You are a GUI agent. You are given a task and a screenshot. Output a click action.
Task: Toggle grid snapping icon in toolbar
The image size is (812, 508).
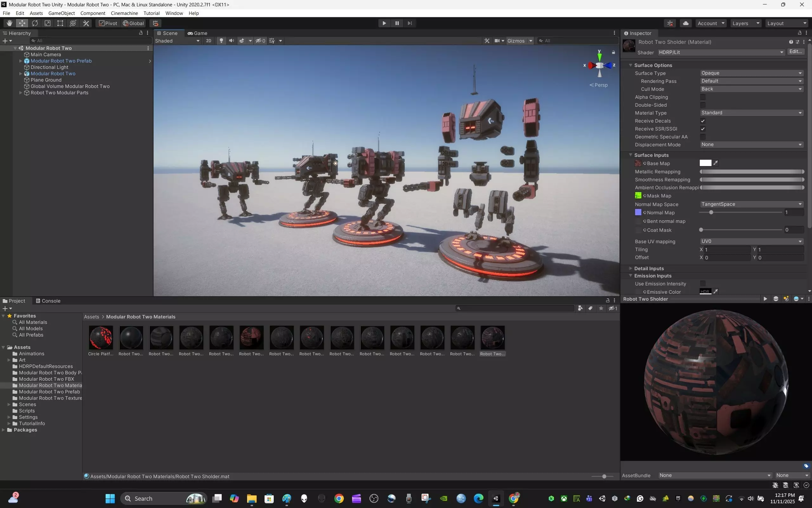pyautogui.click(x=155, y=23)
